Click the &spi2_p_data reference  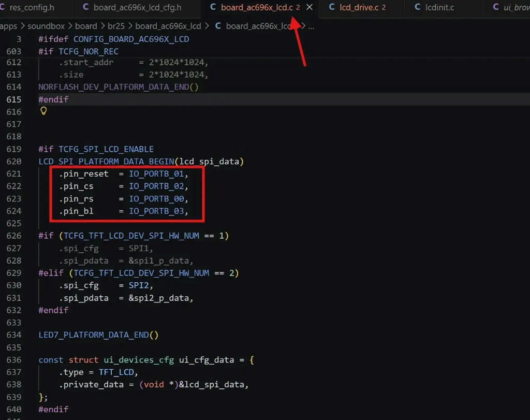(x=158, y=298)
